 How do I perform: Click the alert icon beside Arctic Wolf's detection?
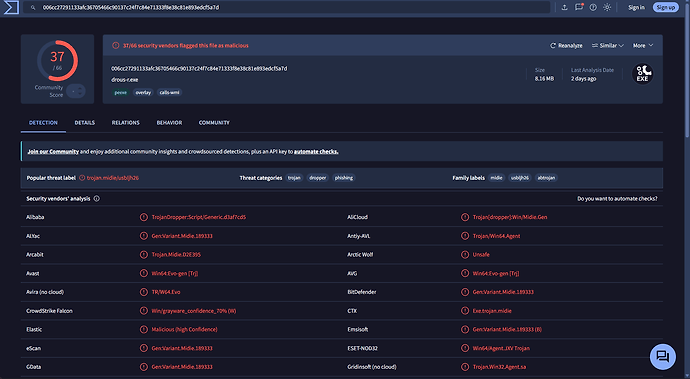465,254
